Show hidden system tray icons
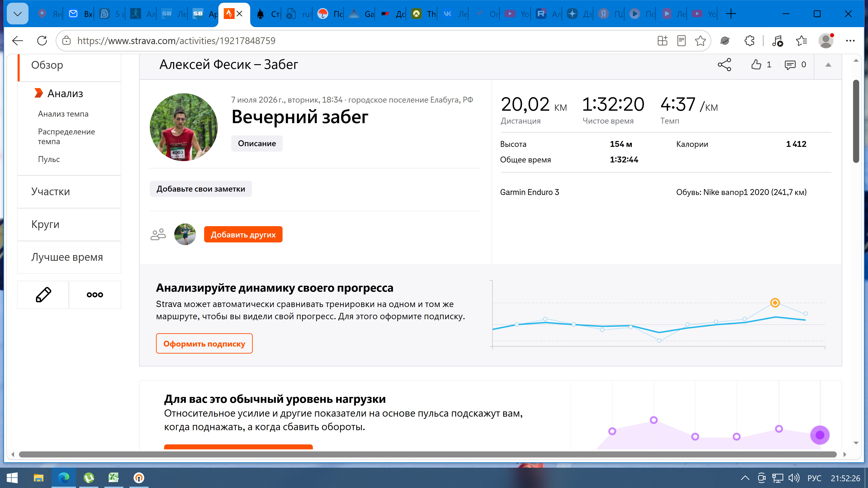Image resolution: width=868 pixels, height=488 pixels. click(x=745, y=478)
